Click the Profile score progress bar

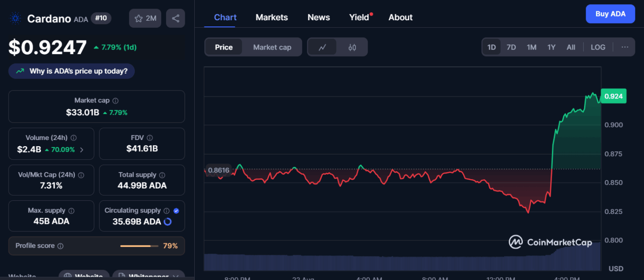pyautogui.click(x=139, y=246)
